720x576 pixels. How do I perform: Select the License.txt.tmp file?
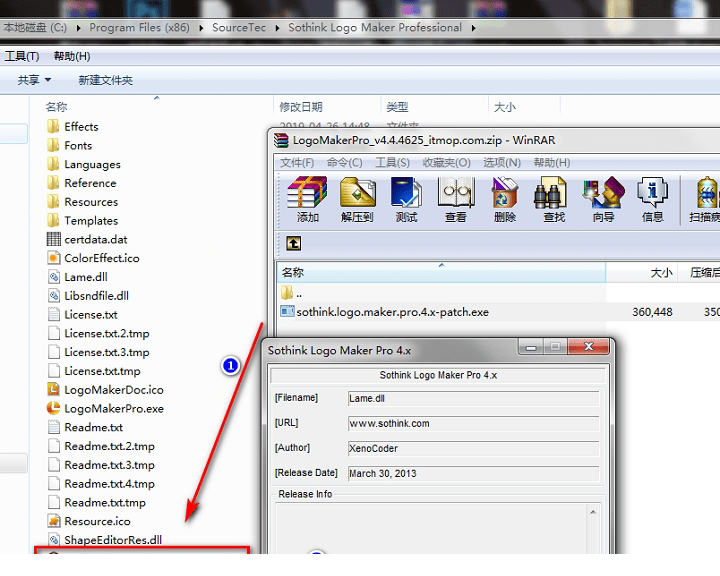94,371
